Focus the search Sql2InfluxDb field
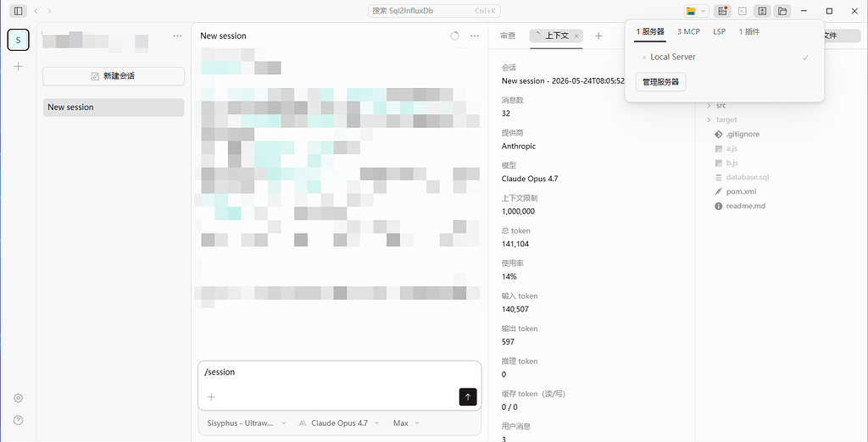Image resolution: width=868 pixels, height=442 pixels. (x=434, y=10)
